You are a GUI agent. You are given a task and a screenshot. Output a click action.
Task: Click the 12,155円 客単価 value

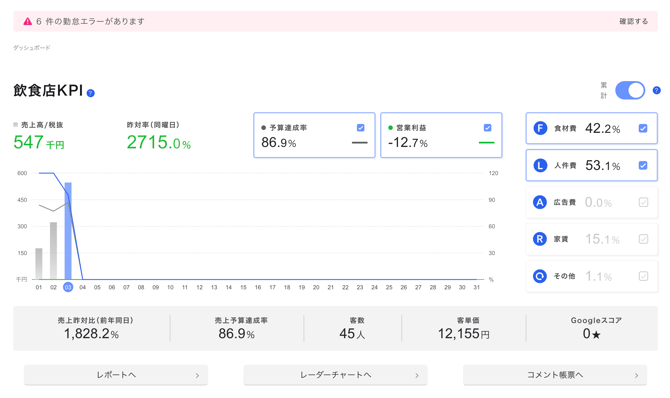click(x=464, y=333)
